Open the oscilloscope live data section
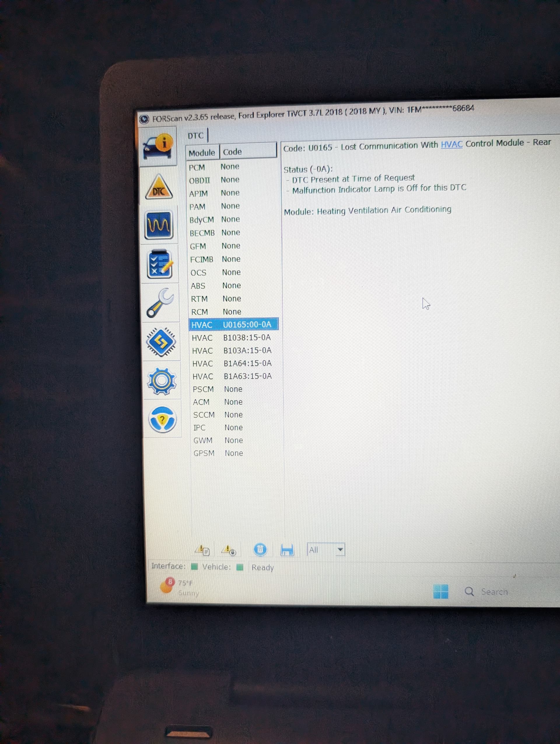The image size is (560, 744). click(159, 225)
